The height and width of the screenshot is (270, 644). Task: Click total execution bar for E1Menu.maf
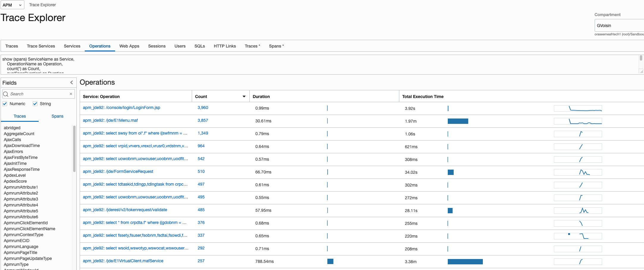click(x=458, y=121)
